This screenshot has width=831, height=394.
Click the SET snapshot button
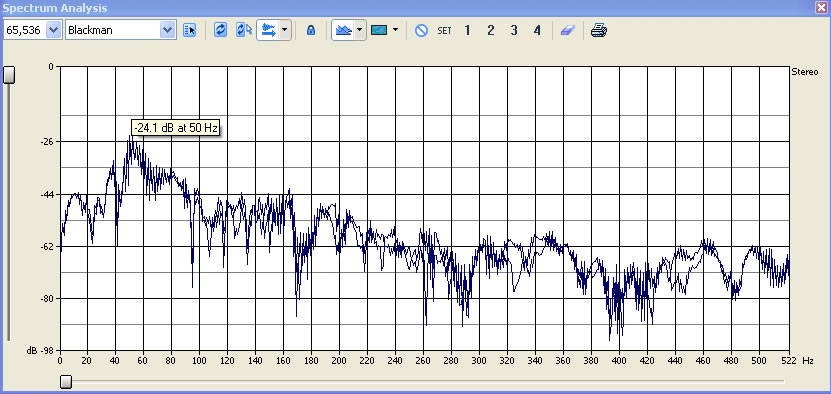tap(444, 30)
